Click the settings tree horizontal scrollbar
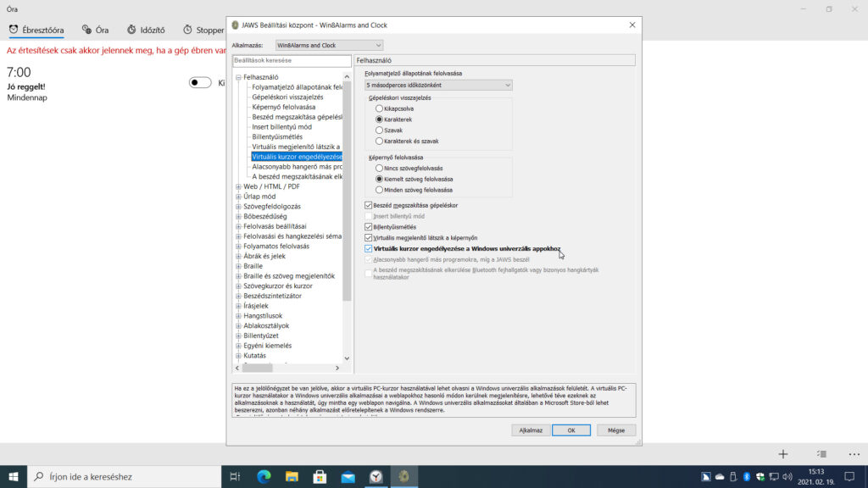 click(258, 368)
